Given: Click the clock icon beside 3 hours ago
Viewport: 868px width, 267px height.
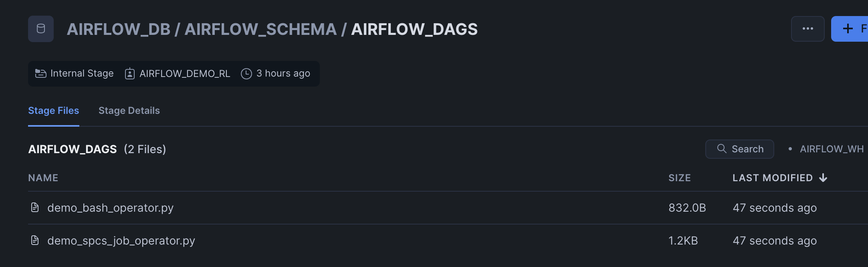Looking at the screenshot, I should pyautogui.click(x=246, y=73).
